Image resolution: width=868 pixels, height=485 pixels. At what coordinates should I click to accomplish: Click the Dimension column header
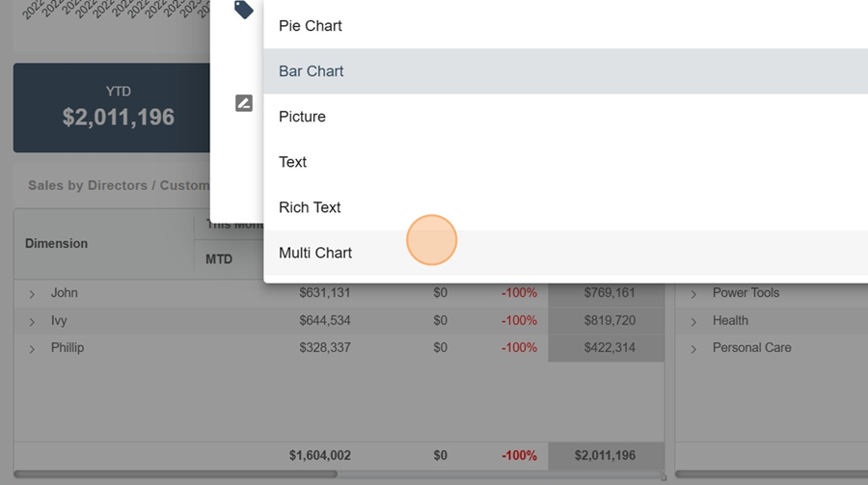tap(56, 244)
